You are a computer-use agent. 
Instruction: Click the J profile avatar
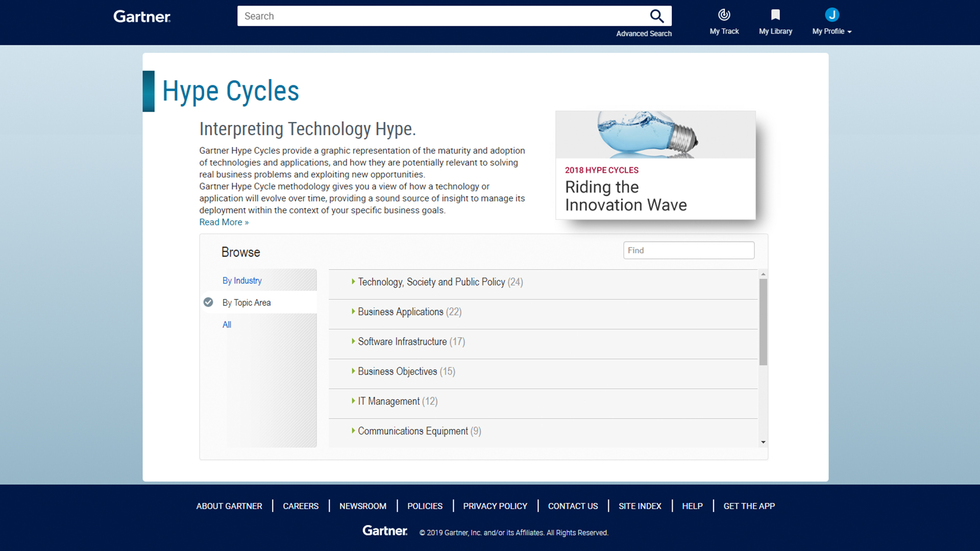point(832,15)
